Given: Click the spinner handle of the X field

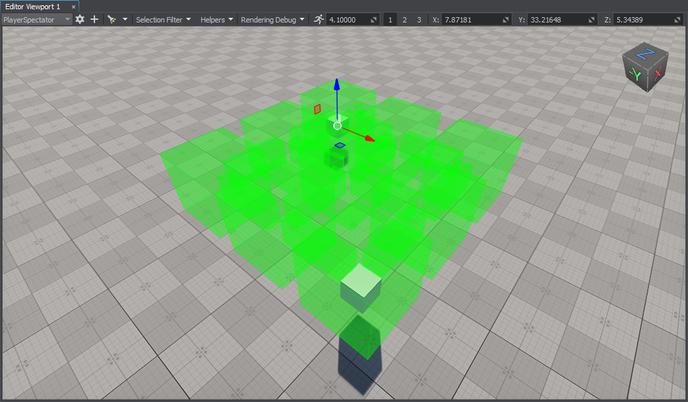Looking at the screenshot, I should 505,20.
